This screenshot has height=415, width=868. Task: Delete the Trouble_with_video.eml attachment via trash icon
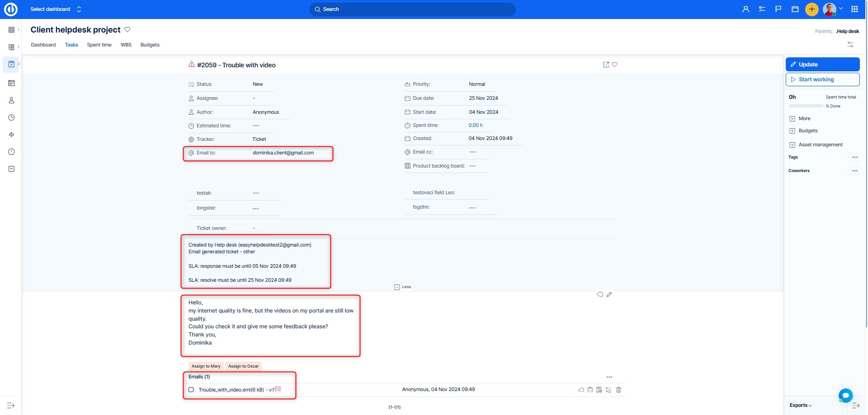(x=618, y=390)
